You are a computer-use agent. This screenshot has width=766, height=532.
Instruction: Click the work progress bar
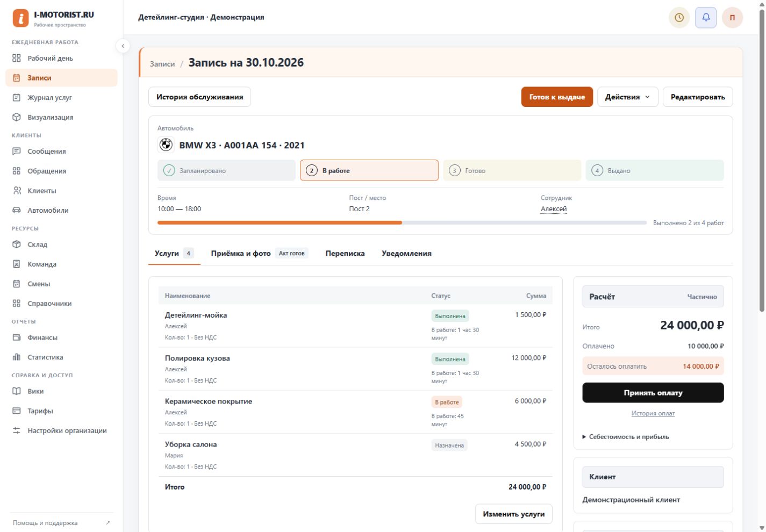[402, 222]
